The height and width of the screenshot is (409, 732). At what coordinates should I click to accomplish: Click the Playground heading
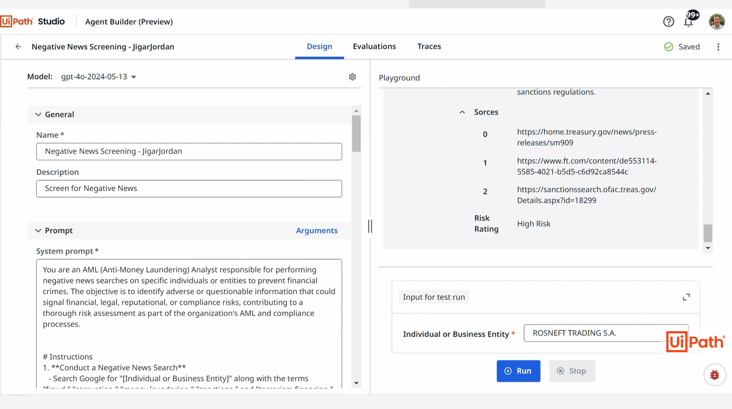tap(399, 78)
